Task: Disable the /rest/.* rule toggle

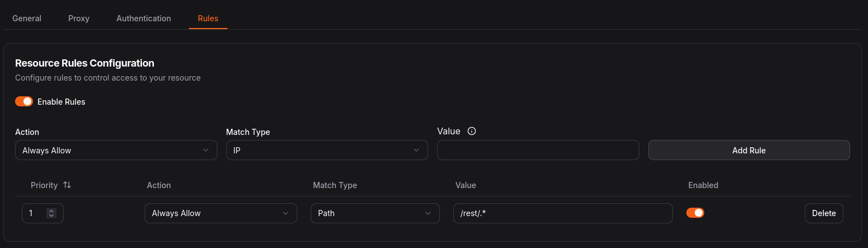Action: click(x=695, y=213)
